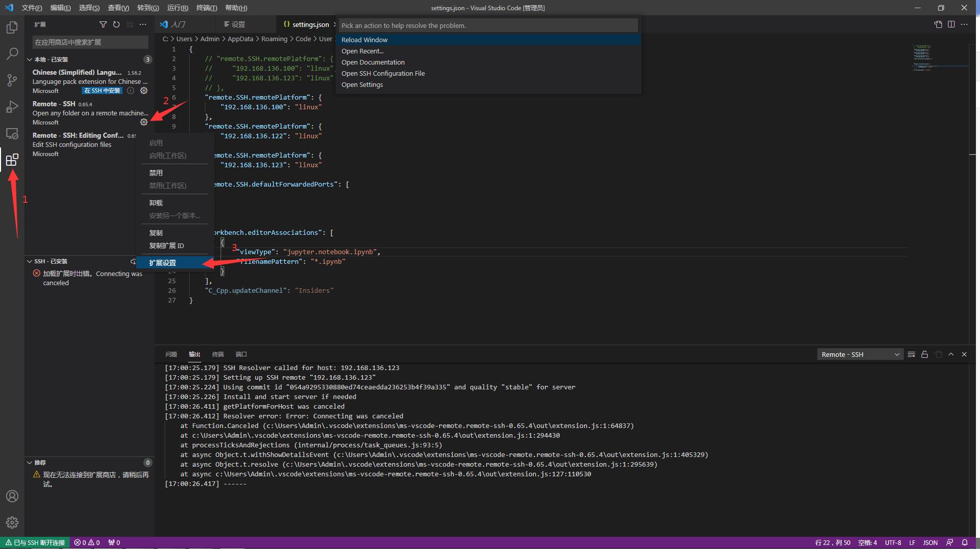
Task: Open editor more actions ellipsis
Action: (x=964, y=24)
